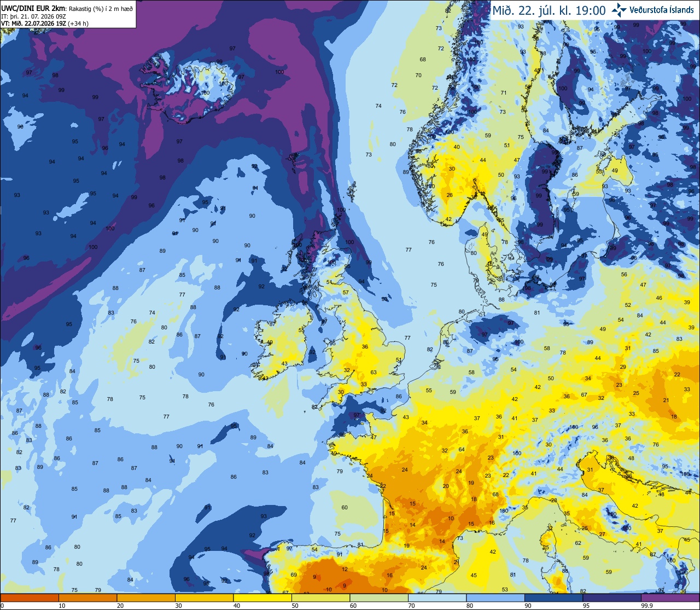This screenshot has width=700, height=610.
Task: Click the orange 20–30 legend swatch
Action: pyautogui.click(x=145, y=597)
